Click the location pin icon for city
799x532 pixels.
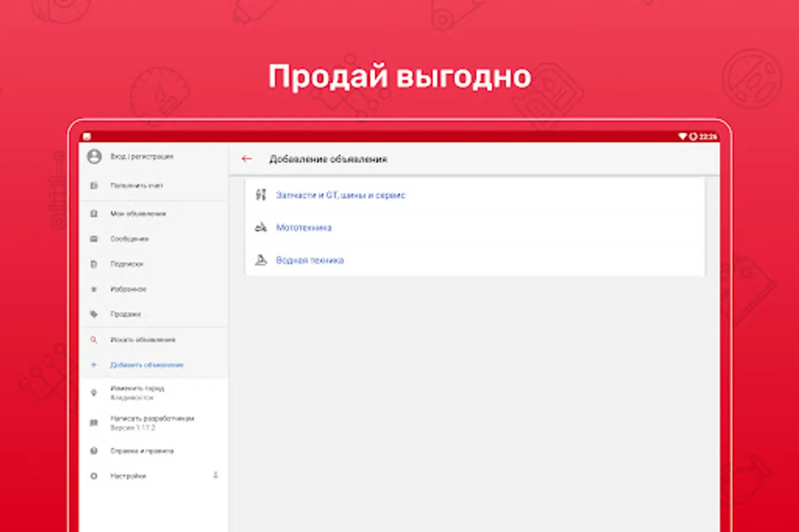click(x=93, y=392)
